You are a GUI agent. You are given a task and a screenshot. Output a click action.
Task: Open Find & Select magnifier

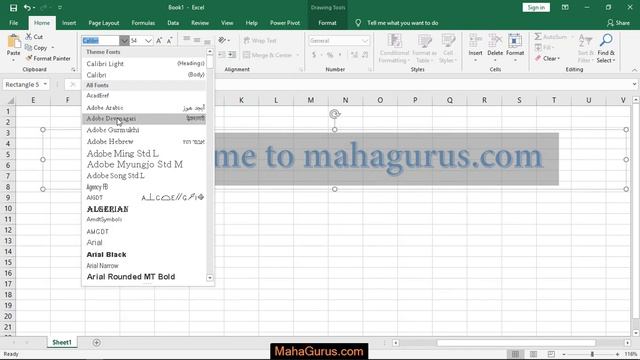pyautogui.click(x=606, y=40)
